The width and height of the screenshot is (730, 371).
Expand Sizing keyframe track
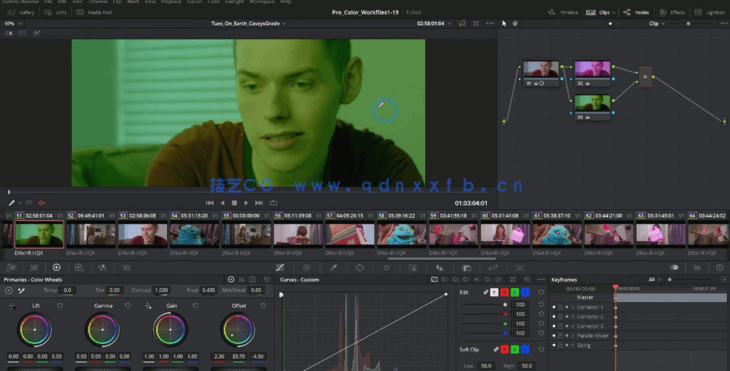pyautogui.click(x=573, y=345)
